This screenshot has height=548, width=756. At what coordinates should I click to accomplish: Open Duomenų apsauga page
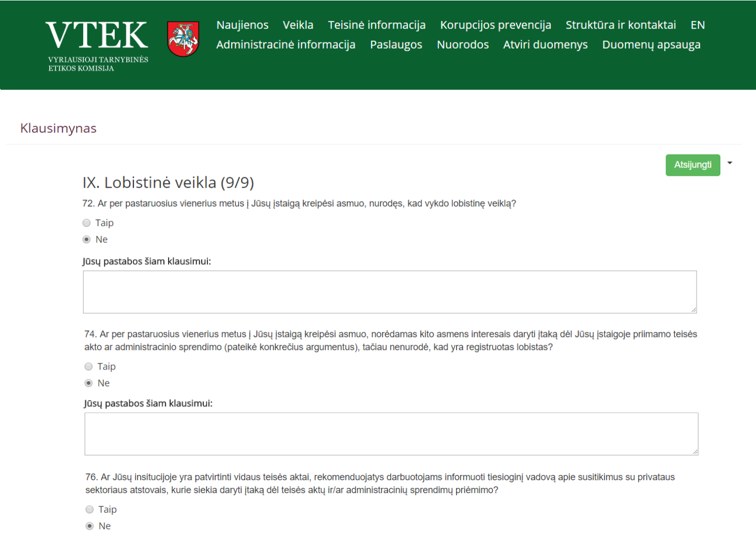coord(652,44)
